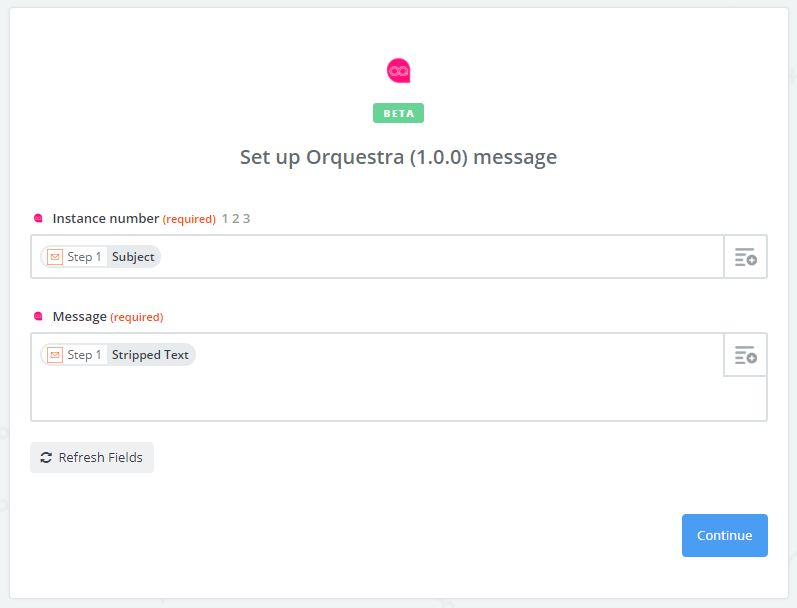The width and height of the screenshot is (797, 608).
Task: Click the Refresh Fields button
Action: pos(92,458)
